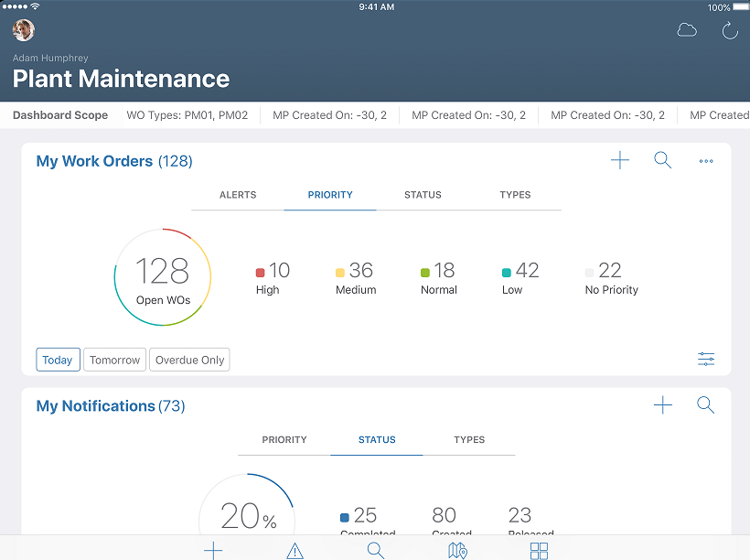750x560 pixels.
Task: Create a work order with the plus button
Action: pos(620,160)
